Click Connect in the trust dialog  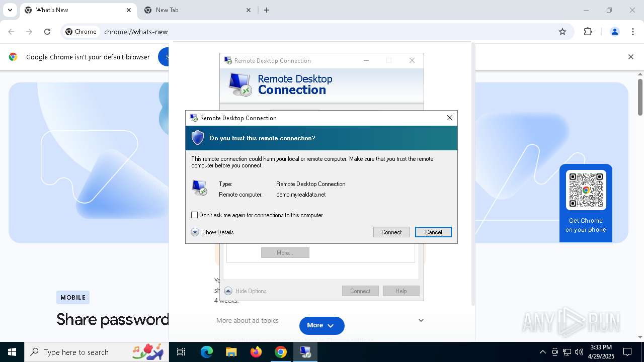(391, 232)
